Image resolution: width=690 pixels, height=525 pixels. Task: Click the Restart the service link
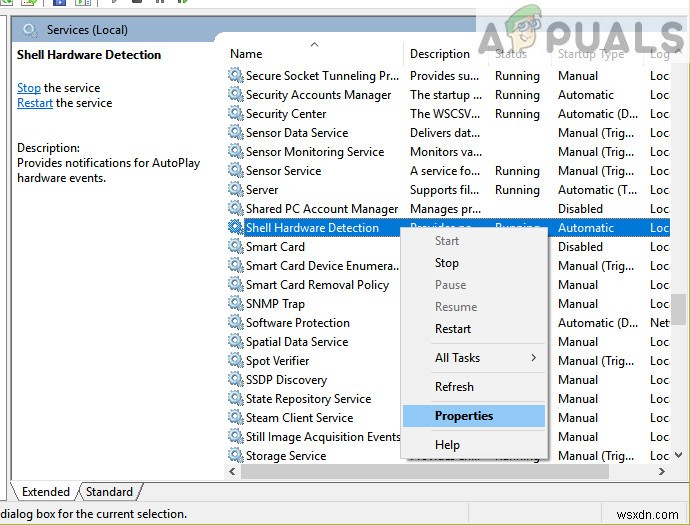pos(35,103)
